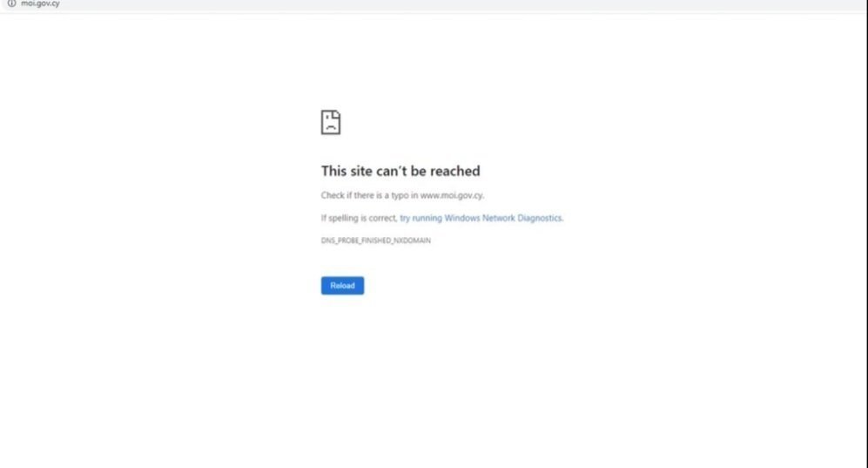The width and height of the screenshot is (868, 468).
Task: Open the site information icon beside moi.gov.cy
Action: pyautogui.click(x=11, y=3)
